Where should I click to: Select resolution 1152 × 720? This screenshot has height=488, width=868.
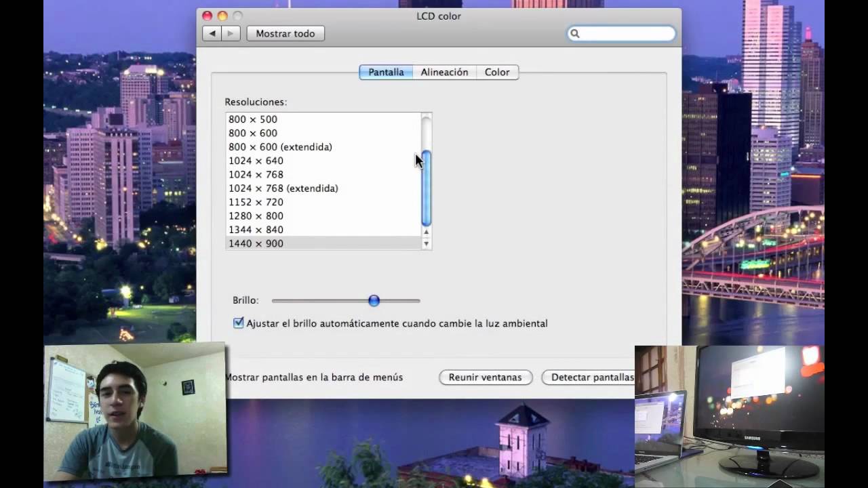click(x=323, y=202)
